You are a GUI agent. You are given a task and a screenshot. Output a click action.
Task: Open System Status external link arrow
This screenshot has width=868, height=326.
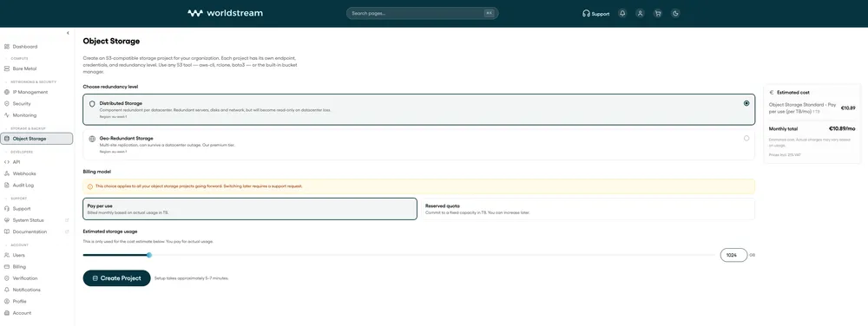pos(67,220)
